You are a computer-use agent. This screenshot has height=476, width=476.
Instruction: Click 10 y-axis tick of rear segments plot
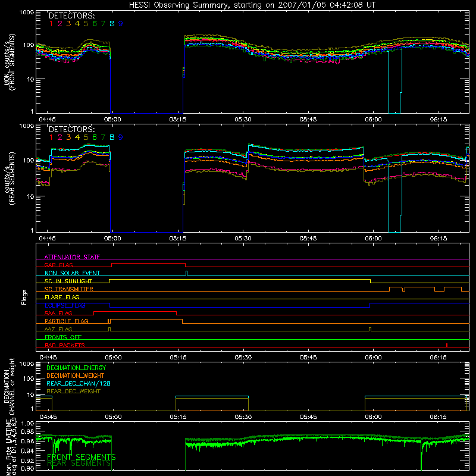click(30, 196)
